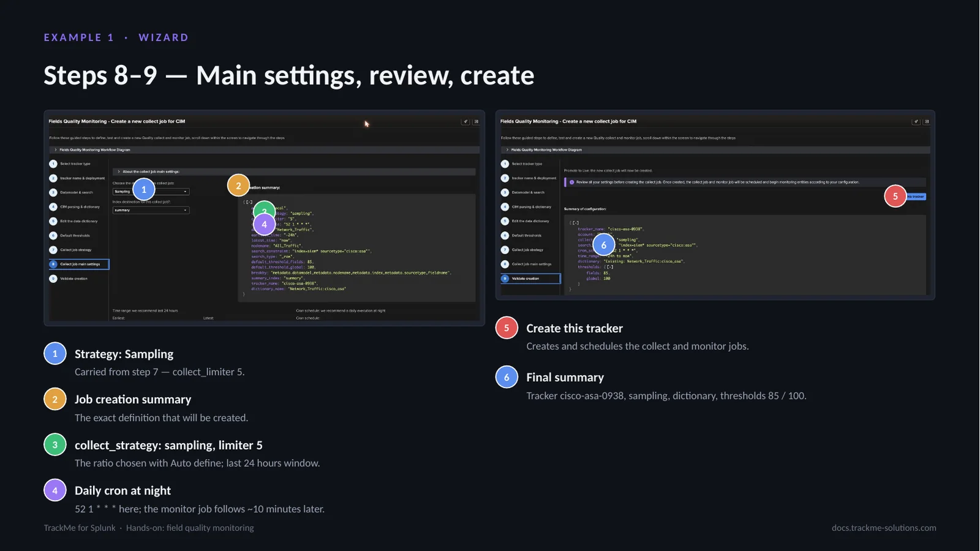Click the purple info icon beside the review message
The width and height of the screenshot is (980, 551).
(x=571, y=182)
